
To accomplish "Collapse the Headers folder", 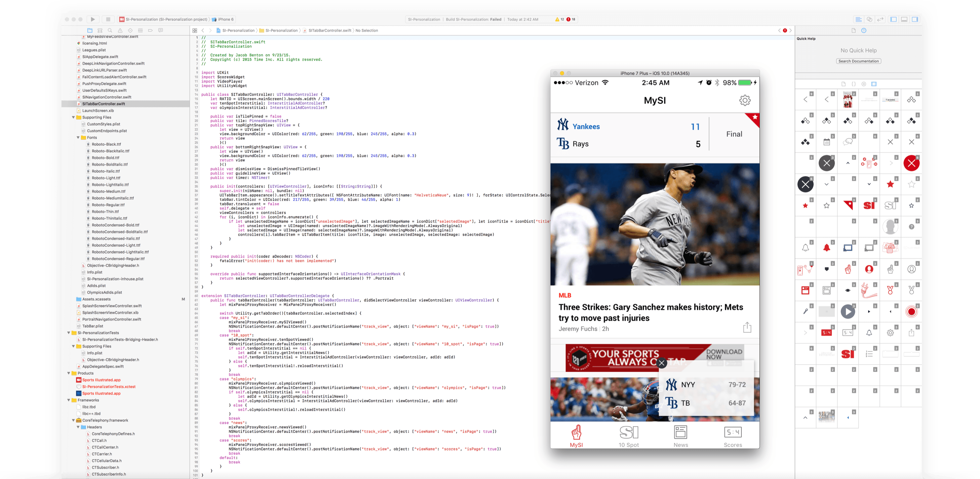I will tap(78, 427).
